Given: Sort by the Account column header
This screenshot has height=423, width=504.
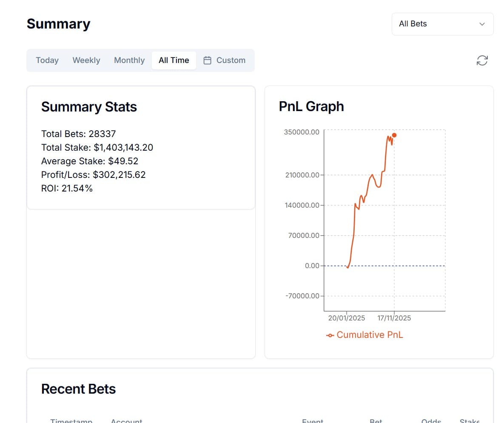Looking at the screenshot, I should coord(126,420).
